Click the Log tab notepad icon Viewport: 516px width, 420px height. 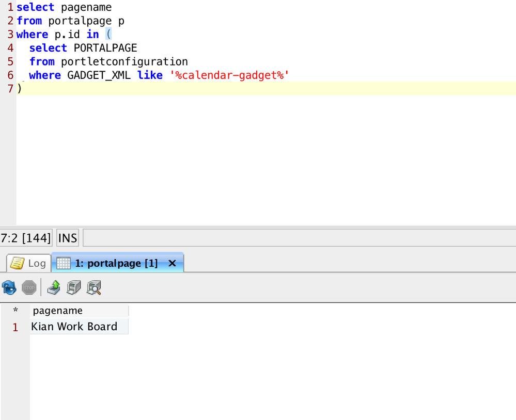[17, 263]
